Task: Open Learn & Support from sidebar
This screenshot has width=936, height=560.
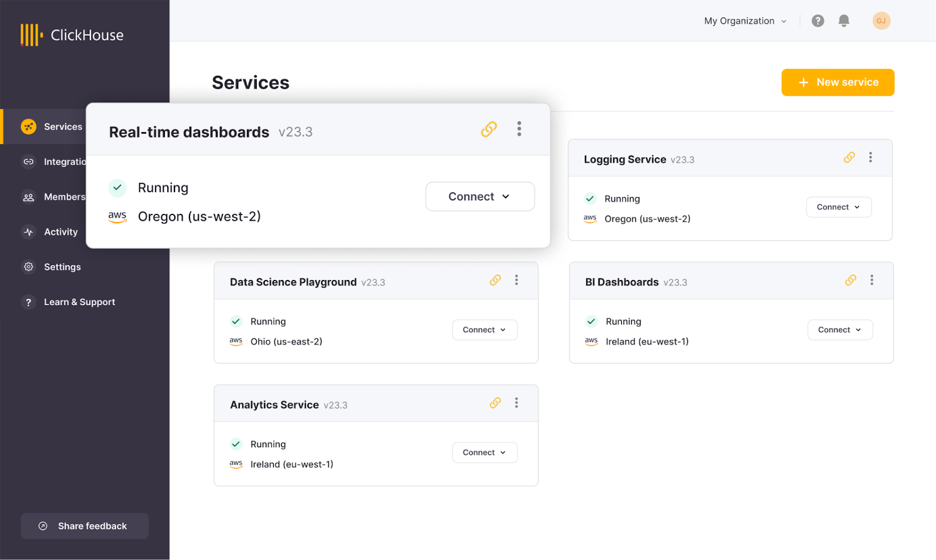Action: (x=29, y=302)
